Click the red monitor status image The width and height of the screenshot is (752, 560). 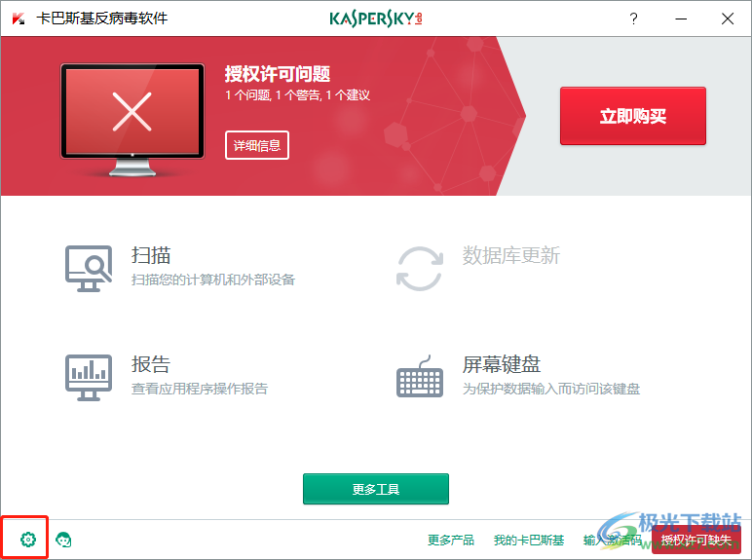point(132,120)
